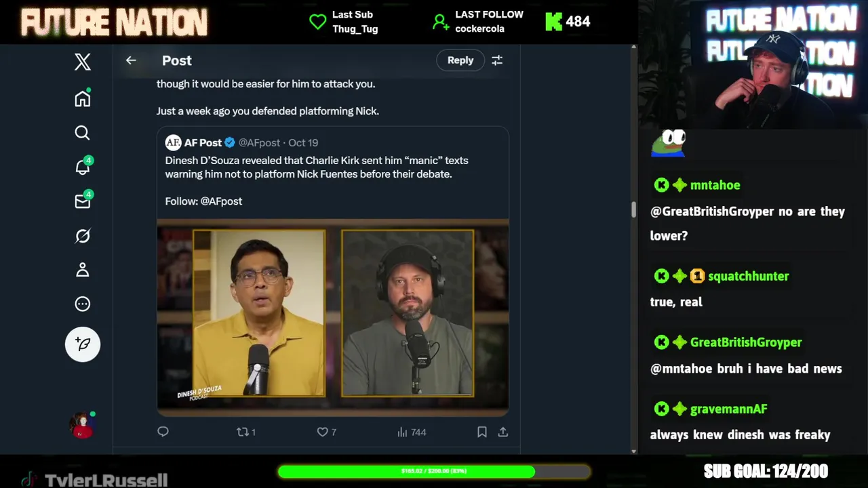Share the post via upload arrow icon

pos(503,432)
